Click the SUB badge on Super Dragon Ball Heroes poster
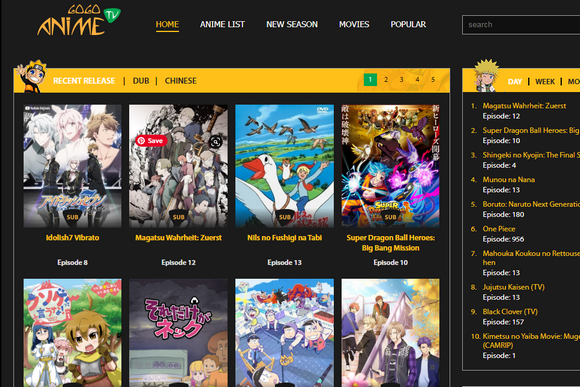 click(391, 217)
